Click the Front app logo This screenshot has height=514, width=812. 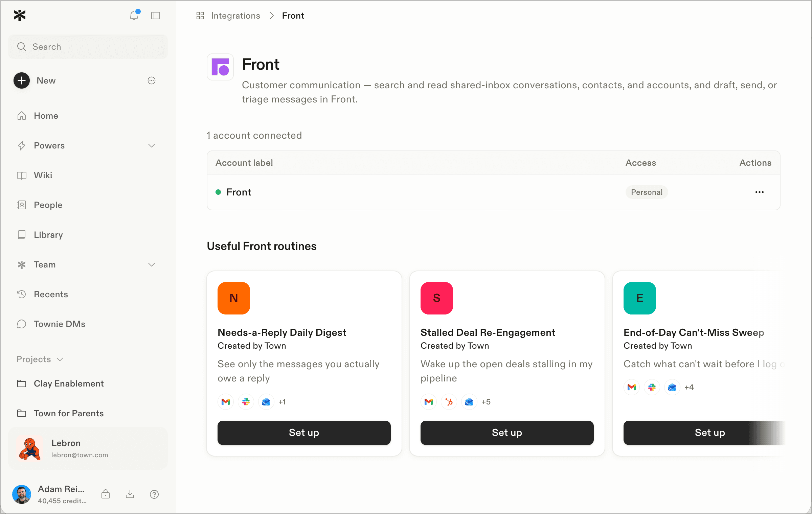click(x=220, y=67)
